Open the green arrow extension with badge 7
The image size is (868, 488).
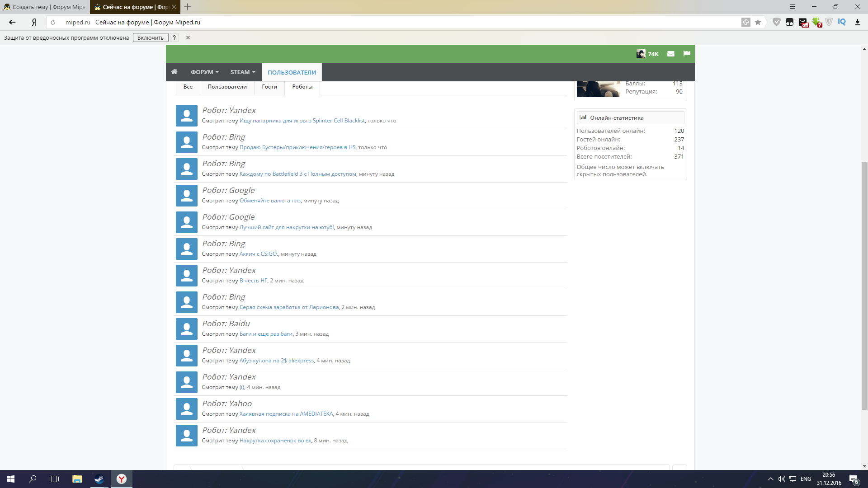(x=816, y=22)
